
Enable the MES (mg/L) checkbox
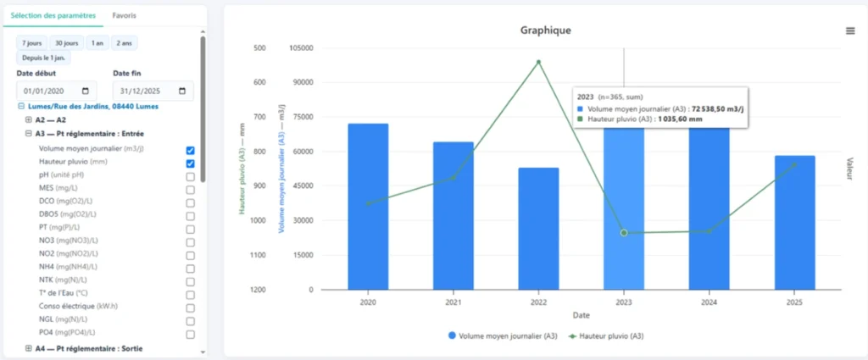[191, 190]
